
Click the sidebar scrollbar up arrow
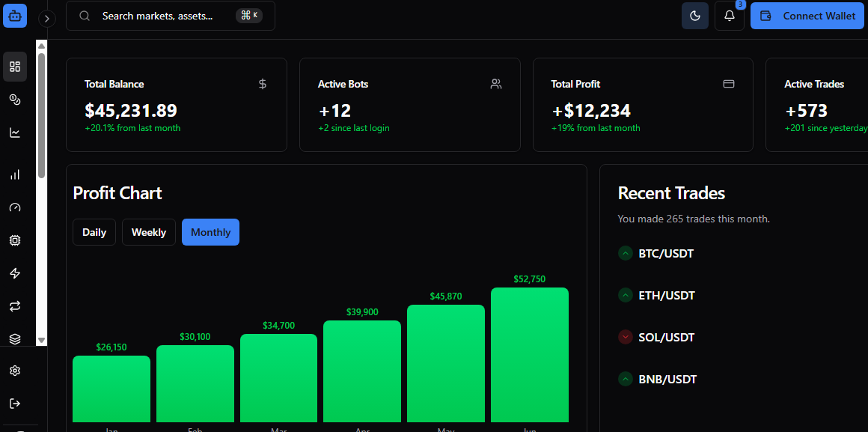pos(41,46)
